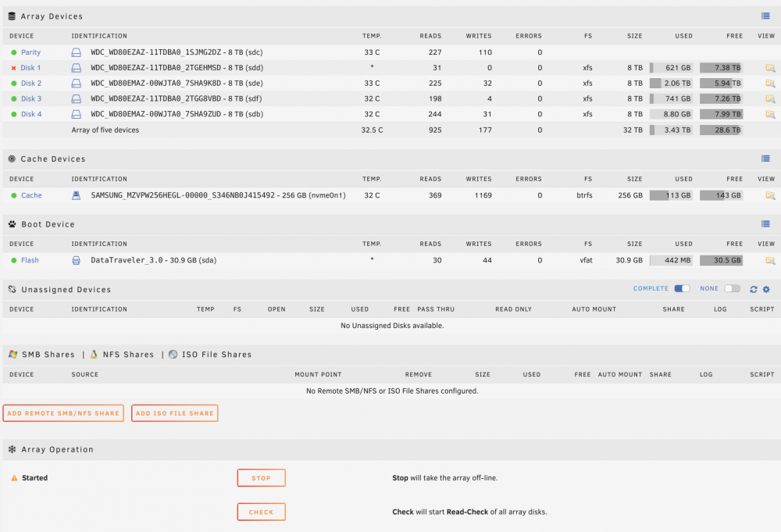Click Unassigned Devices section header
The width and height of the screenshot is (781, 532).
pos(66,289)
